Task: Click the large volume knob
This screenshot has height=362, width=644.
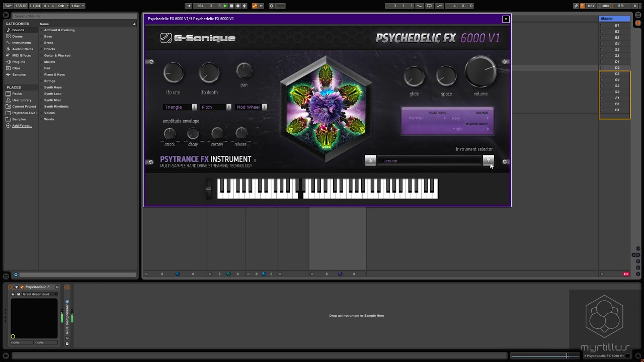Action: (x=480, y=71)
